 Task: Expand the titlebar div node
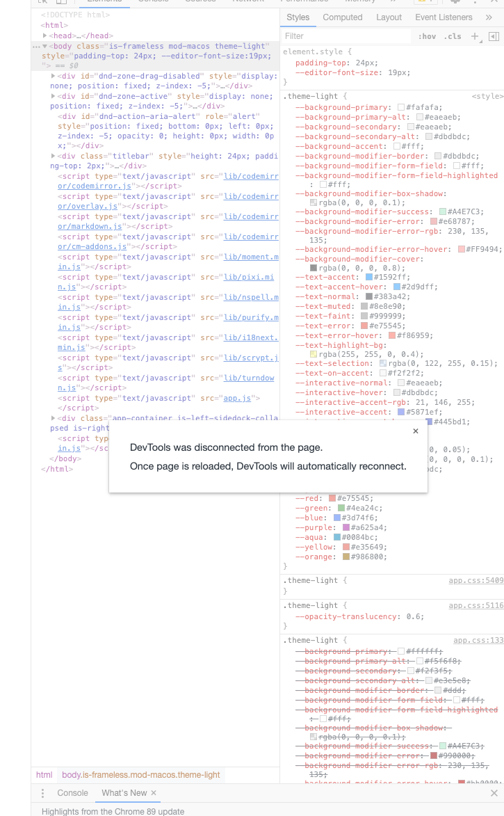coord(53,156)
